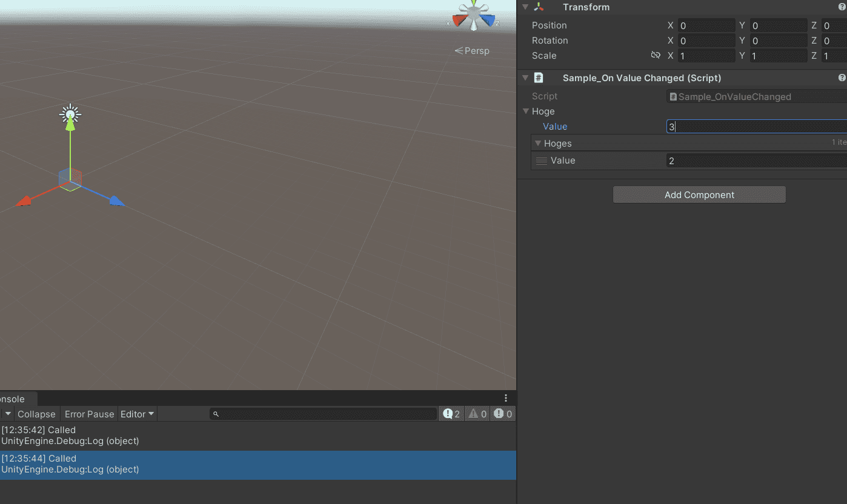Click the Scale X input field

click(706, 56)
